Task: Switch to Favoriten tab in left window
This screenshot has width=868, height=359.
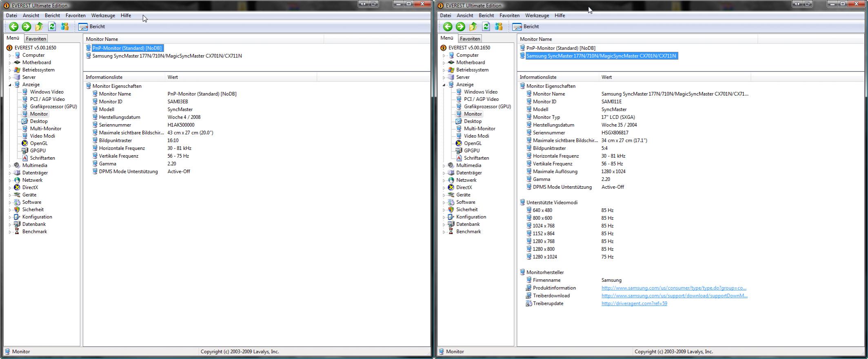Action: pyautogui.click(x=36, y=39)
